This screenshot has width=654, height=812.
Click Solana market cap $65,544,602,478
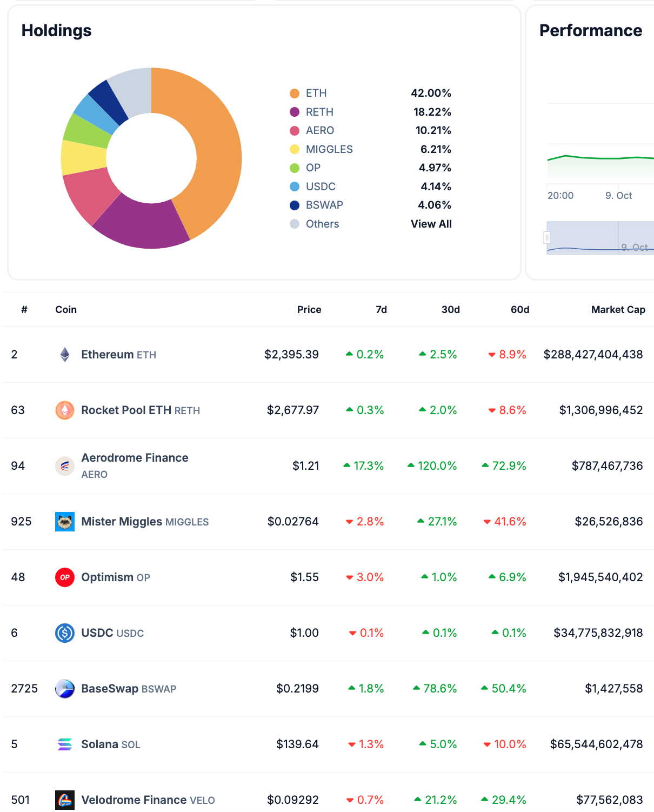point(597,744)
